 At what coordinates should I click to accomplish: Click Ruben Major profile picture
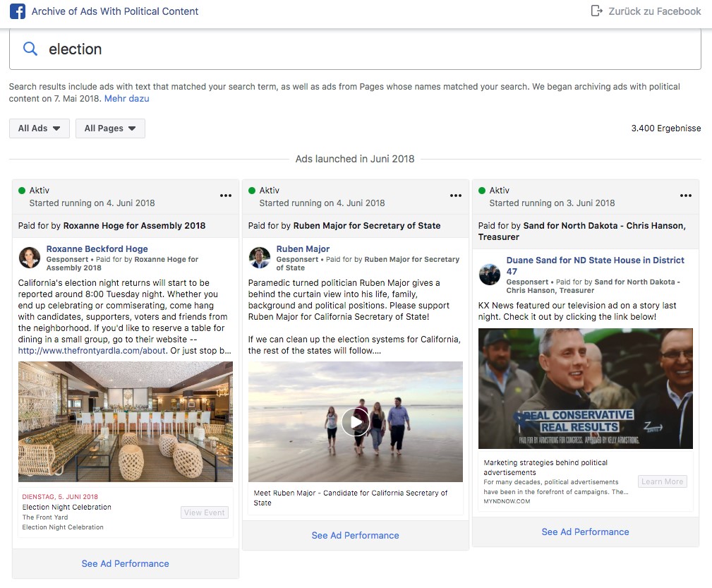pos(260,258)
